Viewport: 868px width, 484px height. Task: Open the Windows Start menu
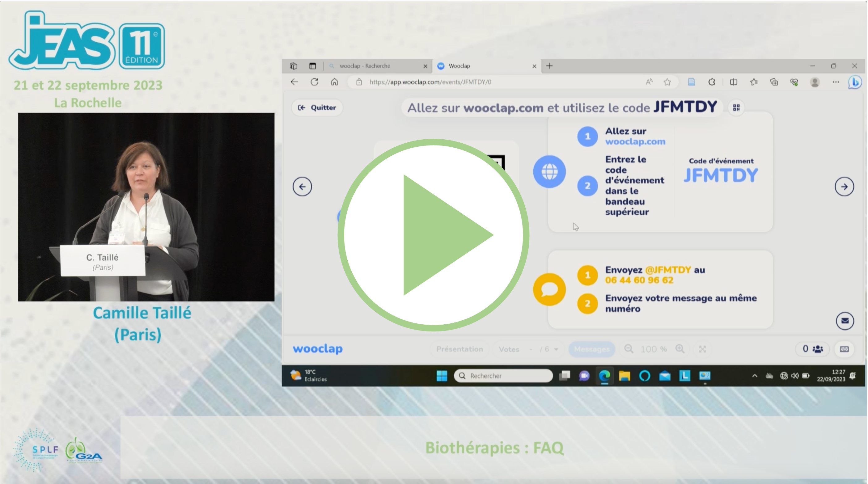tap(442, 376)
